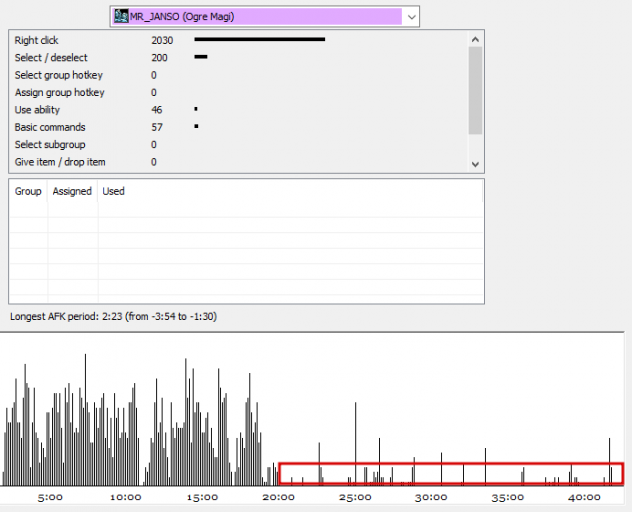This screenshot has width=632, height=512.
Task: Click the "Longest AFK period: 2:23" text
Action: (x=66, y=316)
